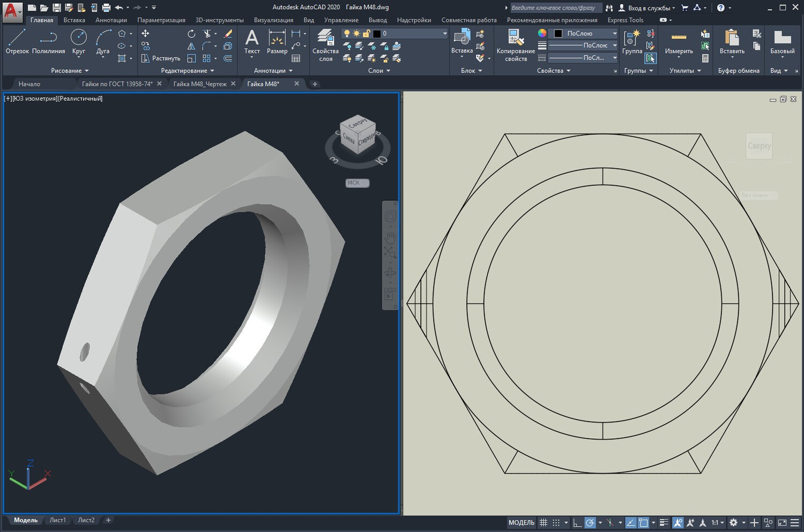
Task: Open the Текст text tool
Action: click(x=252, y=42)
